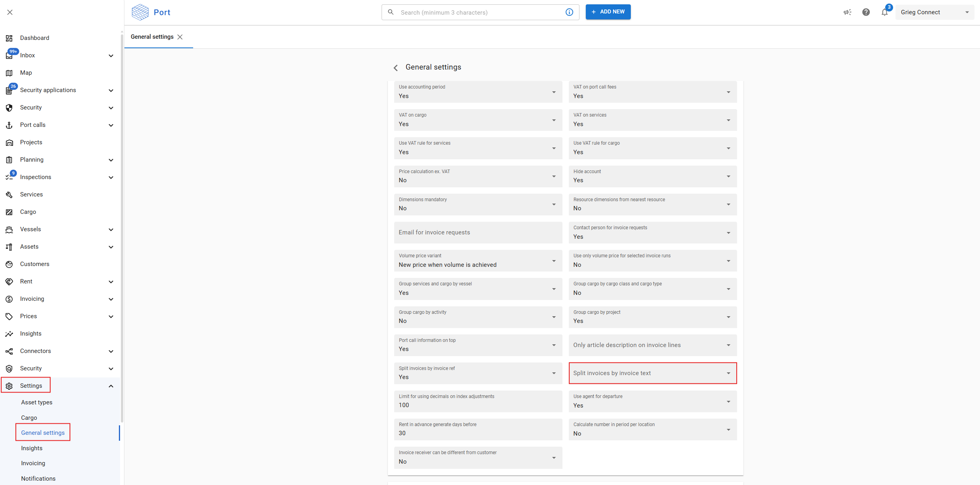This screenshot has width=980, height=485.
Task: Click the Assets crane icon
Action: (9, 247)
